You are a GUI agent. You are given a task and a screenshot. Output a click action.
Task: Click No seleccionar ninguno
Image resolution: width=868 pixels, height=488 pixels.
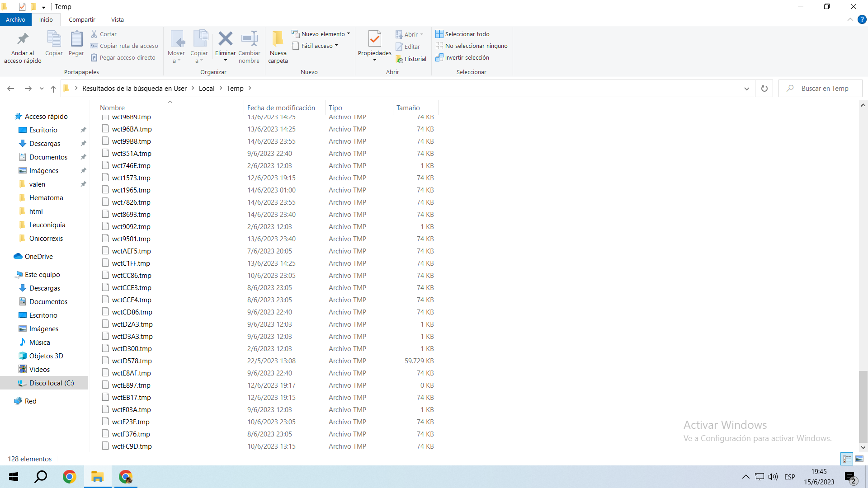(472, 46)
